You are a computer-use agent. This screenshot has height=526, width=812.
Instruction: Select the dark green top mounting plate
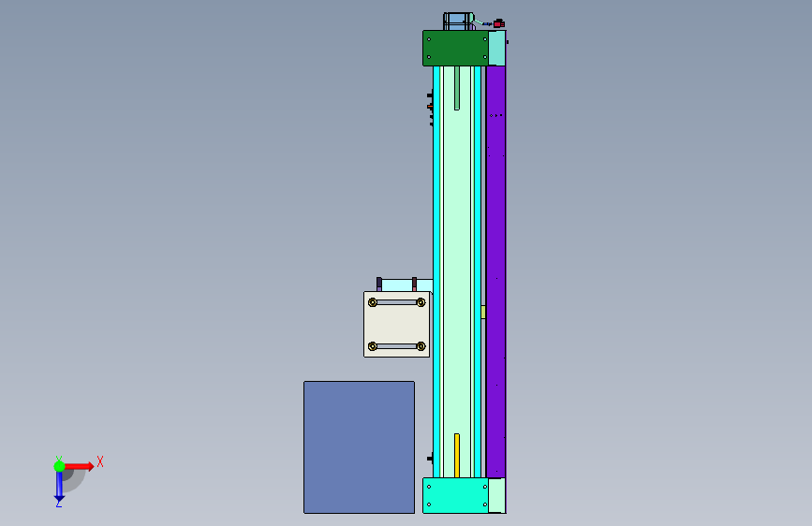455,48
